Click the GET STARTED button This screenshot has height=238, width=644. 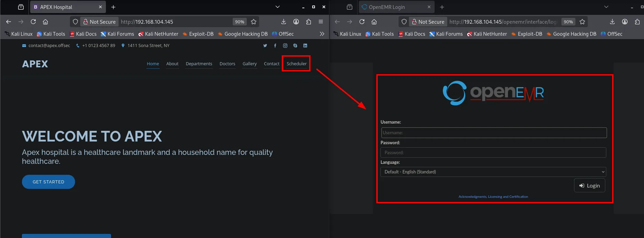48,182
